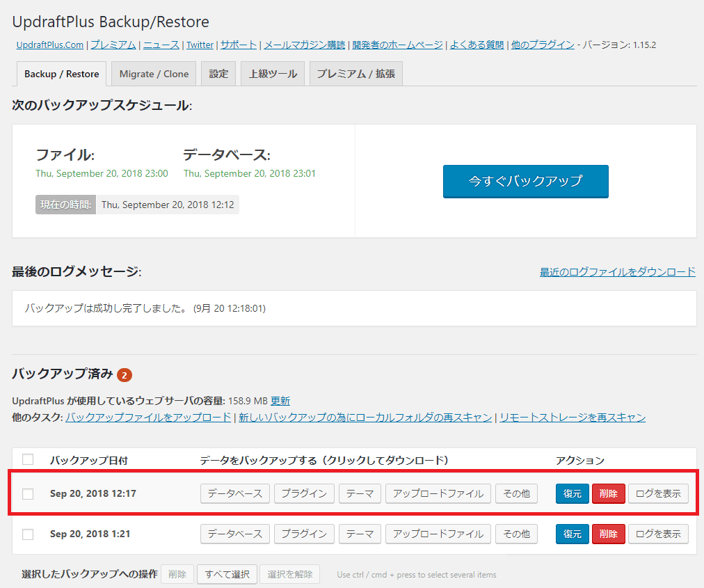Screen dimensions: 704x588
Task: Switch to the 設定 tab
Action: coord(218,73)
